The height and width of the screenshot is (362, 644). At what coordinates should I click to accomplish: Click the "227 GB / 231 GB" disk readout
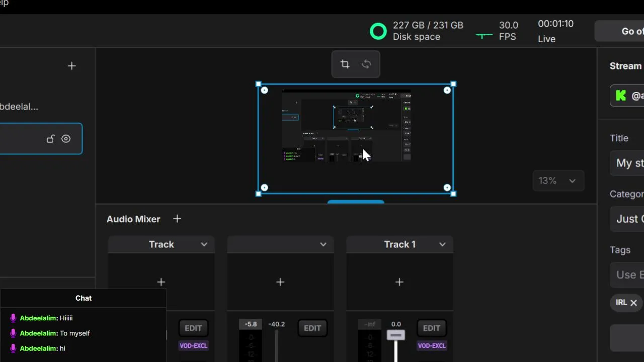[x=428, y=25]
